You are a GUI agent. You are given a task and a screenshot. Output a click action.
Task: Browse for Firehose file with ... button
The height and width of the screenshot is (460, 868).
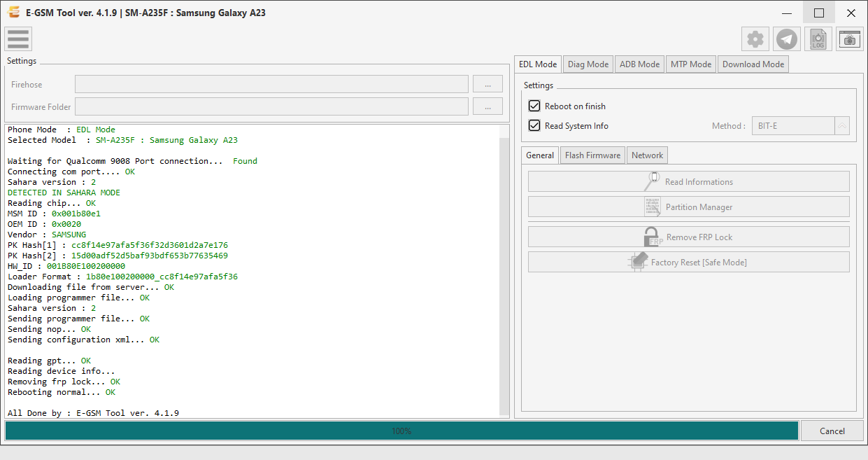[x=488, y=84]
